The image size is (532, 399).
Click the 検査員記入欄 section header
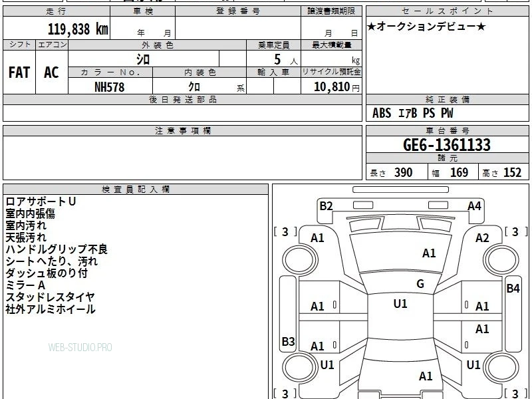[136, 190]
